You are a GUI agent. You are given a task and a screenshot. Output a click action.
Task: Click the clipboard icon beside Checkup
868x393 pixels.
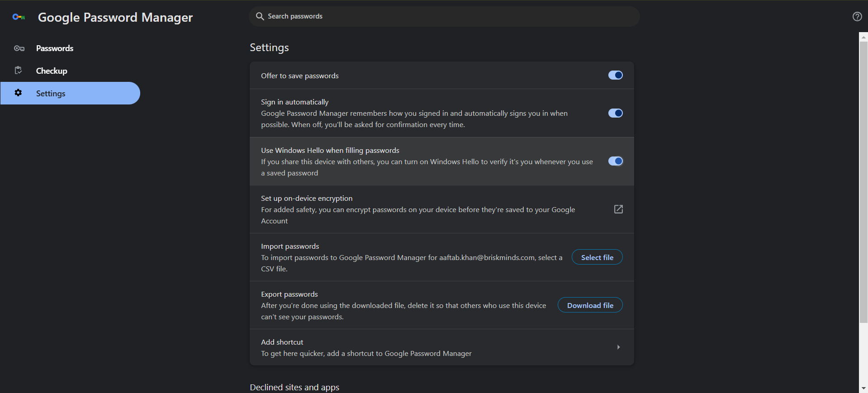[x=19, y=70]
